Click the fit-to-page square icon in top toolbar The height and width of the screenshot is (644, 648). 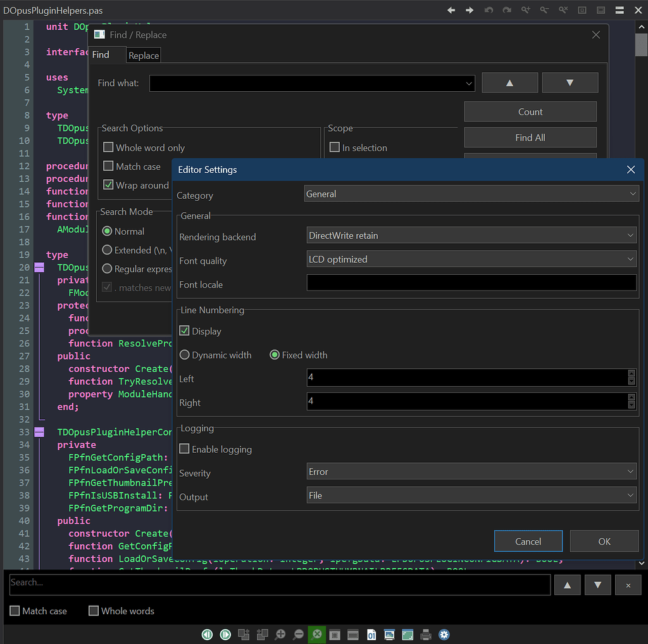click(582, 10)
